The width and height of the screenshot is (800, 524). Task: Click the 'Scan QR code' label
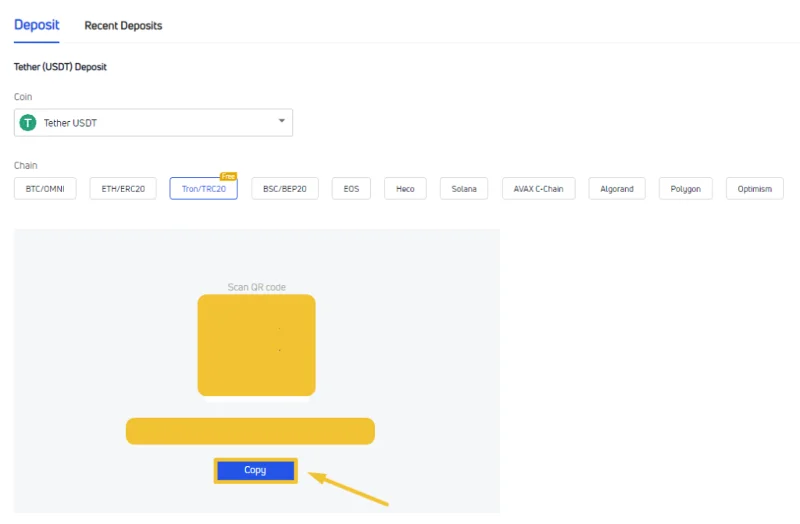pos(257,287)
